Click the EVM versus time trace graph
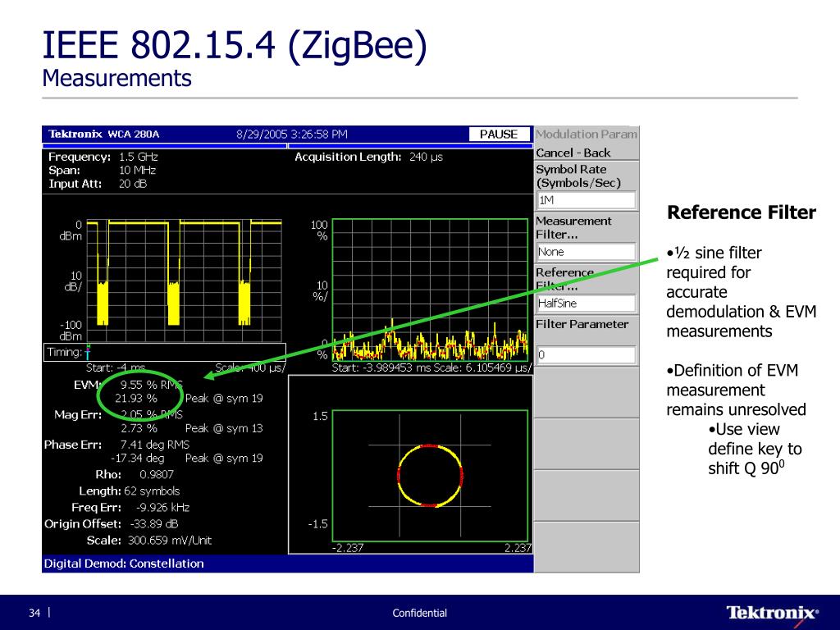Image resolution: width=840 pixels, height=630 pixels. coord(430,290)
